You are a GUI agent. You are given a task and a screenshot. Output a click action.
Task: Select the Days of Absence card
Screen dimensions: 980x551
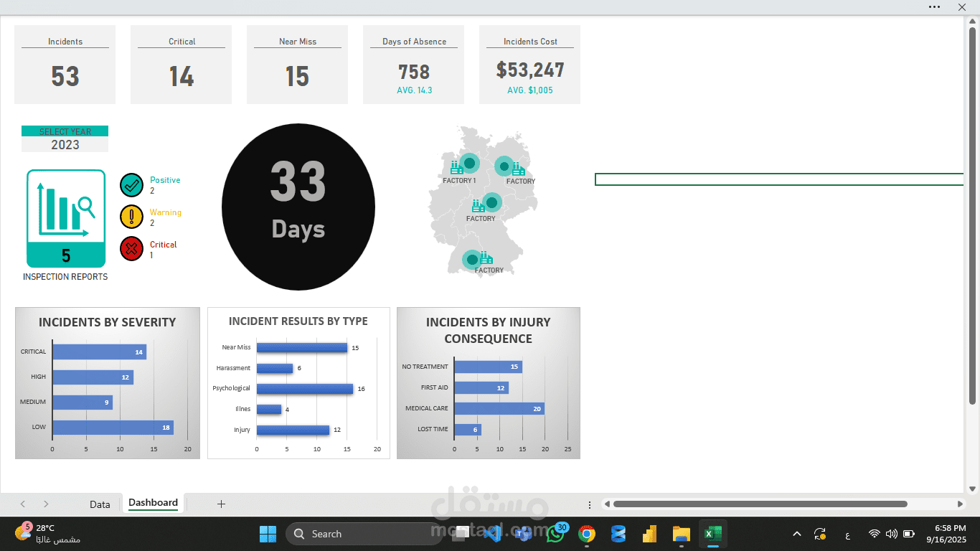point(414,65)
